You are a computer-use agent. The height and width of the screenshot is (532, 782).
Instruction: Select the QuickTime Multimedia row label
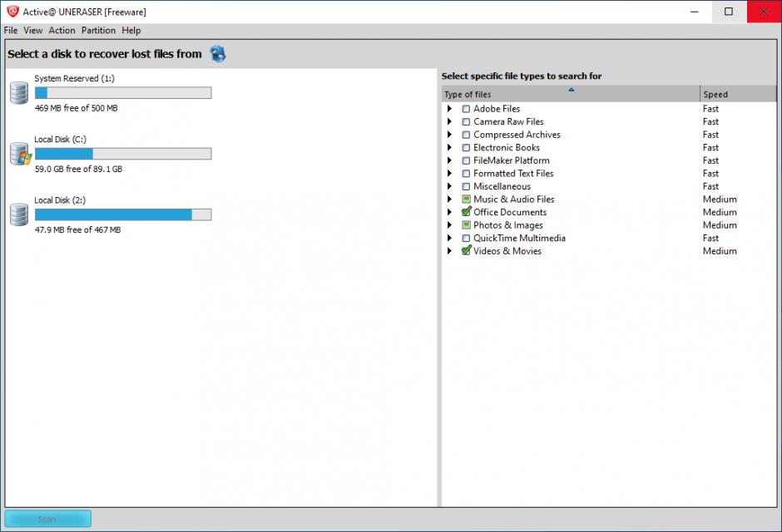tap(519, 238)
